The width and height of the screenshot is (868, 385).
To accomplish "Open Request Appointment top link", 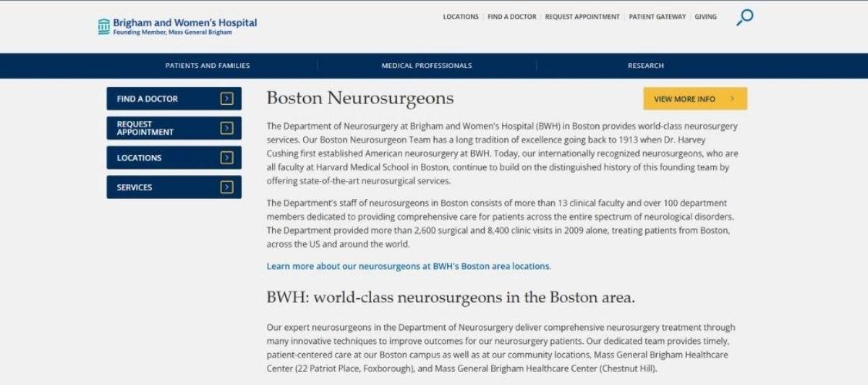I will 582,17.
